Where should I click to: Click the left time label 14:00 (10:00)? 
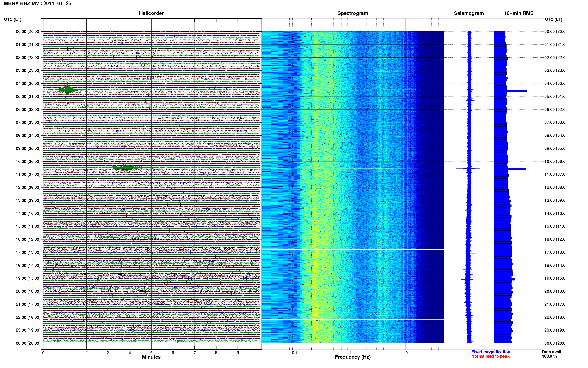[28, 213]
